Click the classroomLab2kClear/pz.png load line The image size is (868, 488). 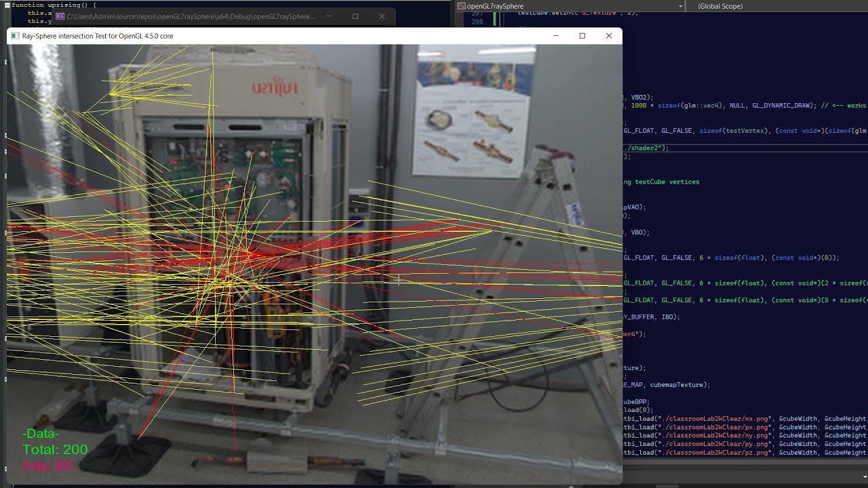[x=745, y=453]
